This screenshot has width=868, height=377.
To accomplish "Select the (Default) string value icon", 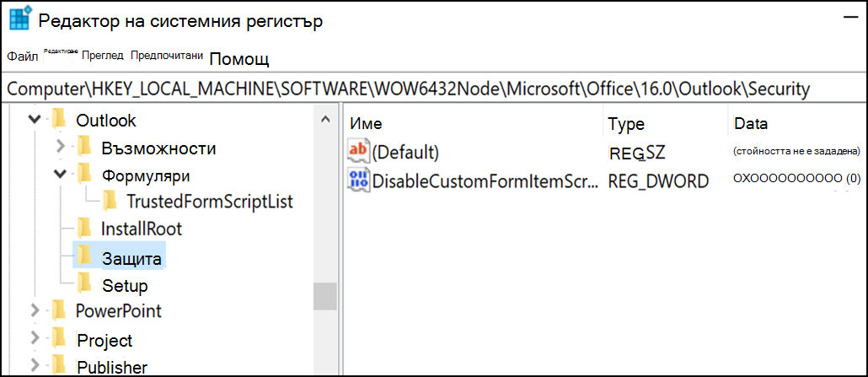I will (357, 151).
